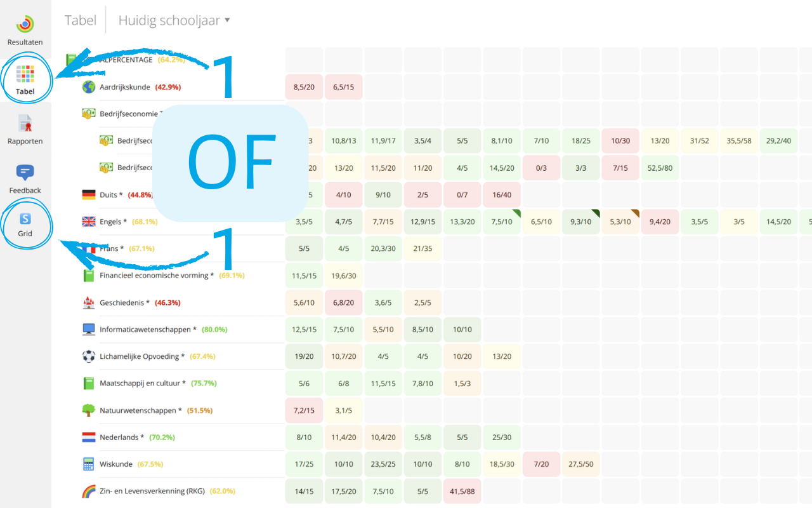Screen dimensions: 812x508
Task: Select the Natuurwetenschappen 7,2/15 grade
Action: point(304,410)
